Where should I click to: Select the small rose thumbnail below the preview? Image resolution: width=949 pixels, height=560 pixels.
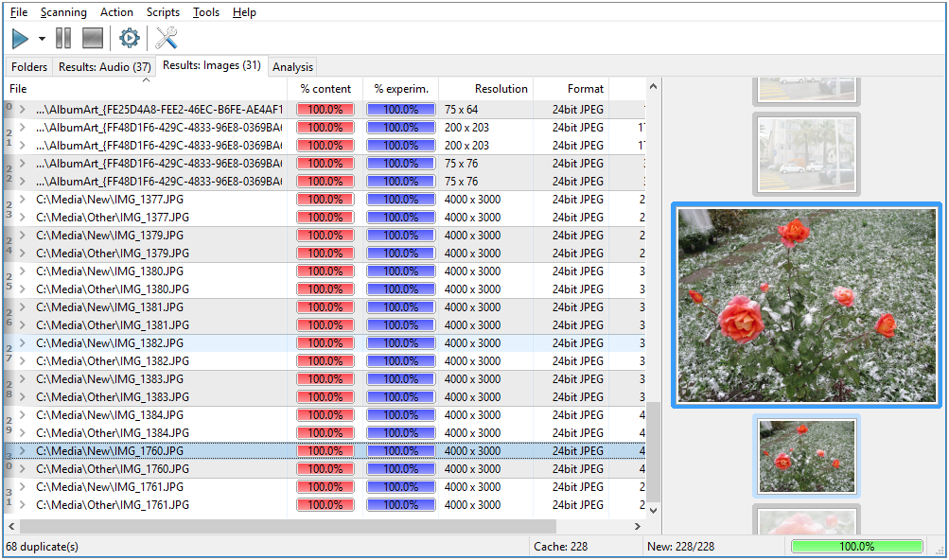click(x=807, y=456)
